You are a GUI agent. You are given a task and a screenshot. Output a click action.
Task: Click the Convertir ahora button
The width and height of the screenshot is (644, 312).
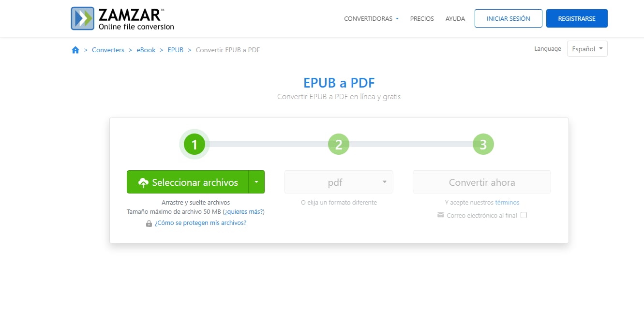pyautogui.click(x=481, y=182)
